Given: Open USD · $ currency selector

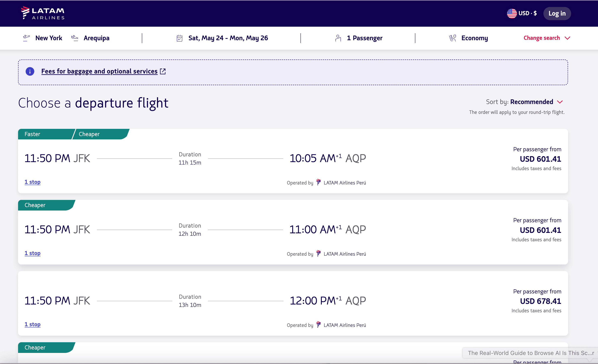Looking at the screenshot, I should pos(522,13).
